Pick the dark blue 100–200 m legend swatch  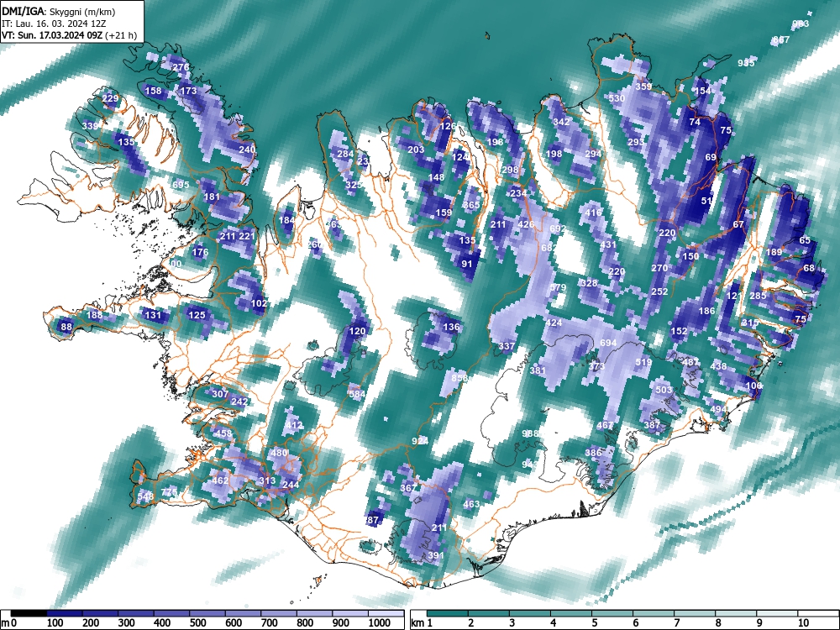point(65,613)
